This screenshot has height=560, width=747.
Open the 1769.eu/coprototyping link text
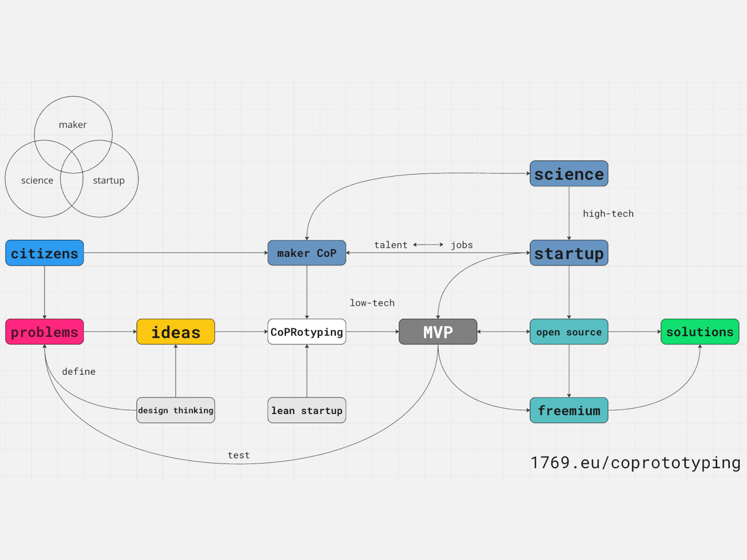[635, 462]
